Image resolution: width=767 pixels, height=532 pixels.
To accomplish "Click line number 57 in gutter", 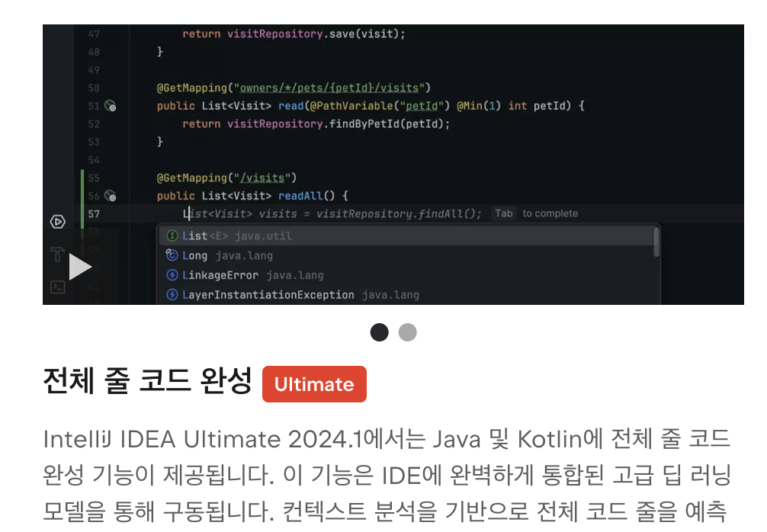I will click(94, 214).
